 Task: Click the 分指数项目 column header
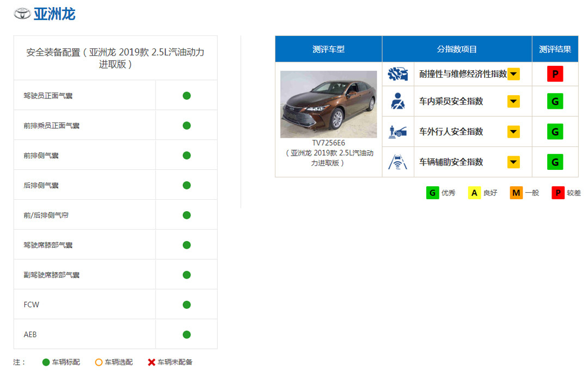click(457, 49)
